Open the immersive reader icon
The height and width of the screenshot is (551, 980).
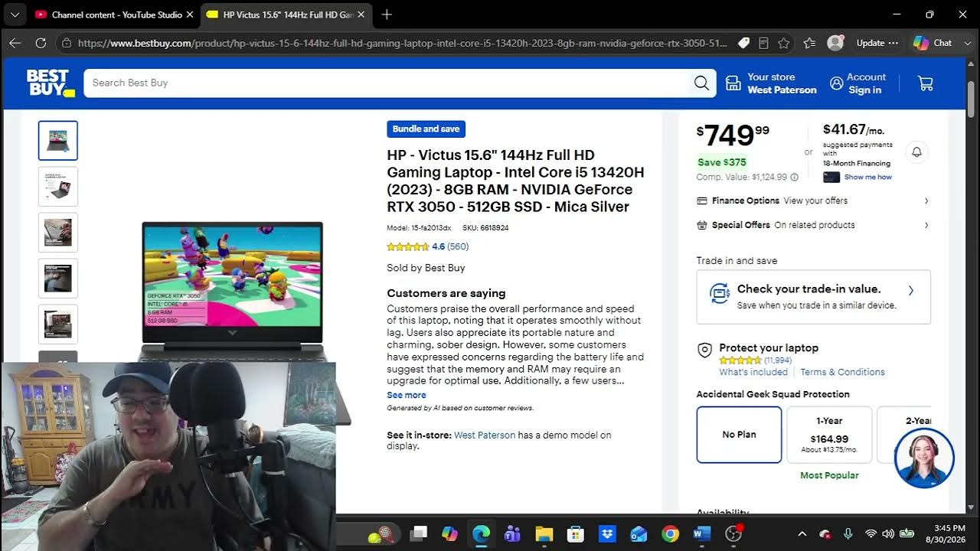click(763, 43)
